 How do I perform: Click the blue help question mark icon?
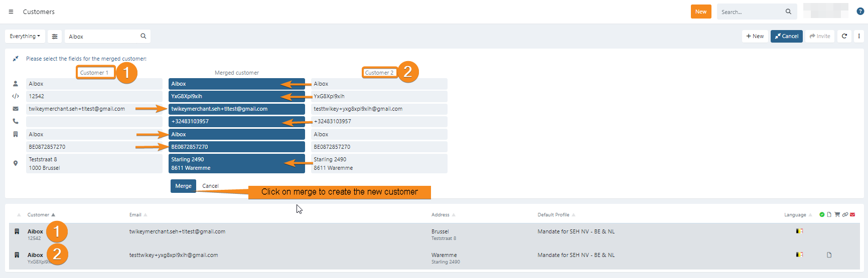[x=860, y=12]
